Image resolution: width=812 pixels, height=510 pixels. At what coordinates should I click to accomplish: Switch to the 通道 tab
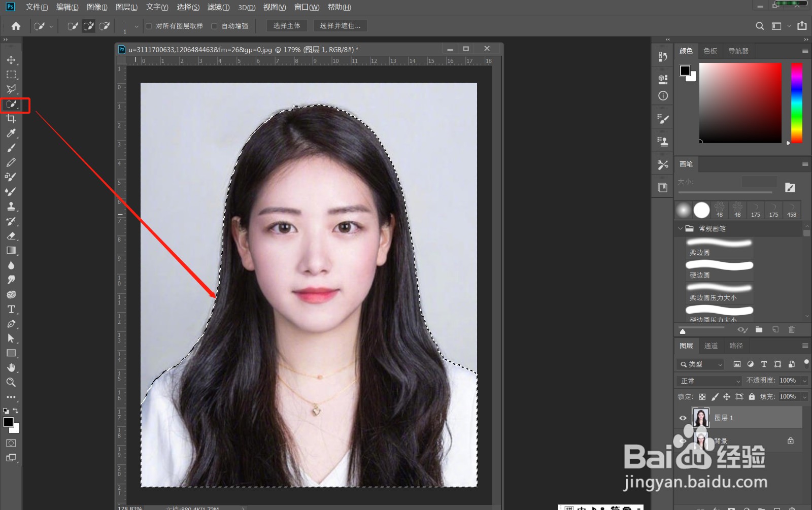(x=711, y=346)
